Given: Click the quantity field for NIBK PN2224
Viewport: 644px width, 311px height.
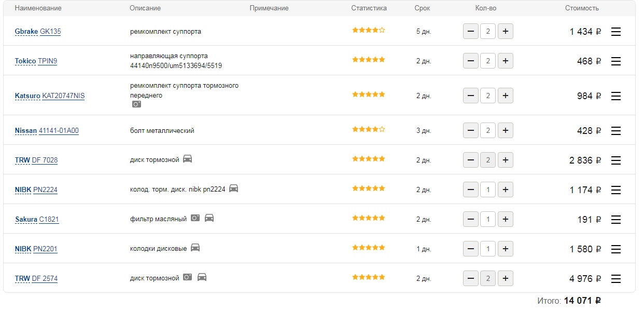Looking at the screenshot, I should pyautogui.click(x=488, y=190).
